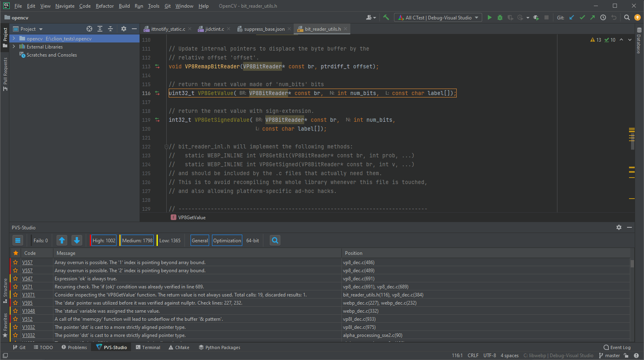Click the warnings count indicator 13
The width and height of the screenshot is (644, 360).
coord(595,40)
